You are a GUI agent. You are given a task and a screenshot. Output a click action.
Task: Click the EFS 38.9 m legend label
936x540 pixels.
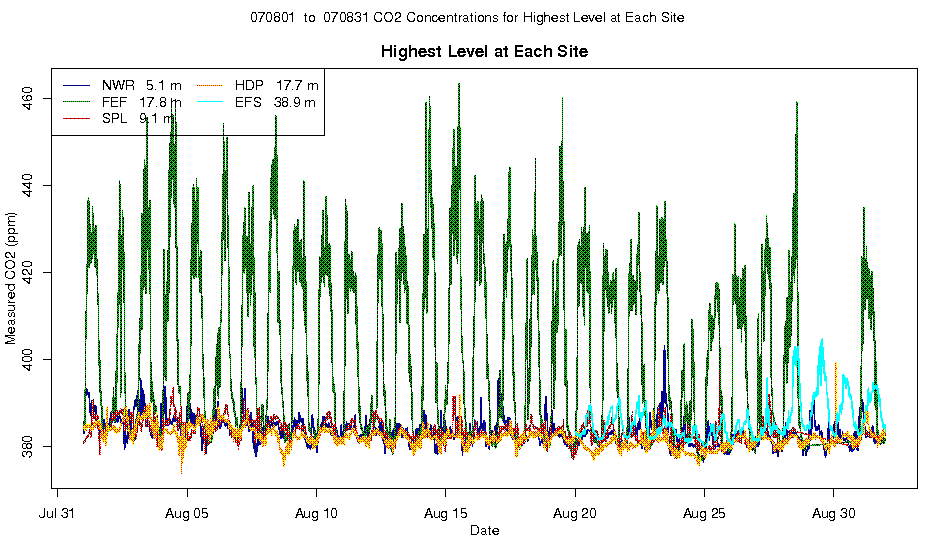pyautogui.click(x=275, y=102)
